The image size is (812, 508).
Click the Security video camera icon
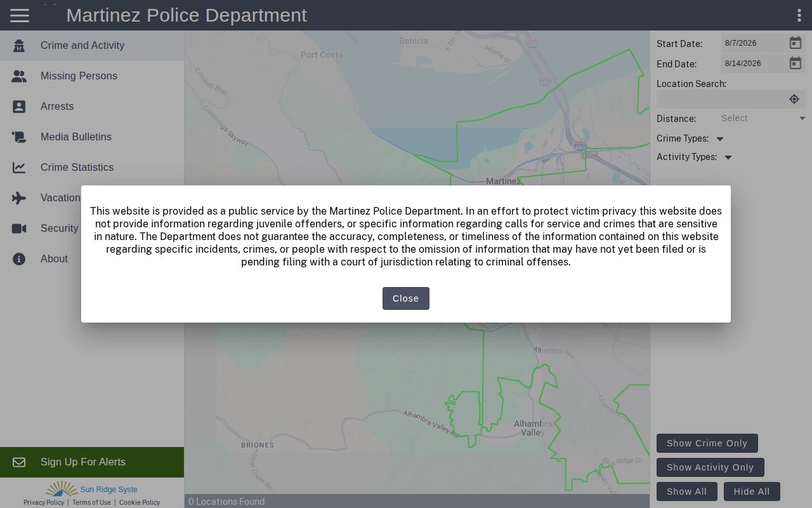click(19, 229)
